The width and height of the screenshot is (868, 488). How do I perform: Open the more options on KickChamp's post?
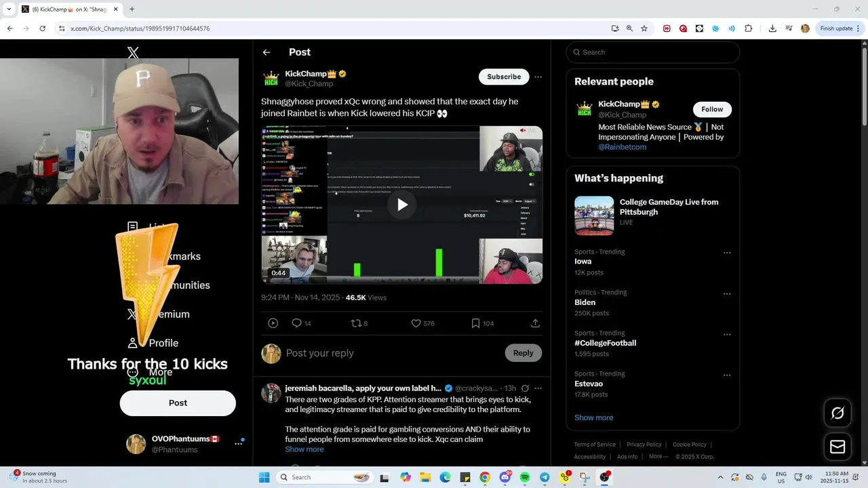[x=538, y=77]
